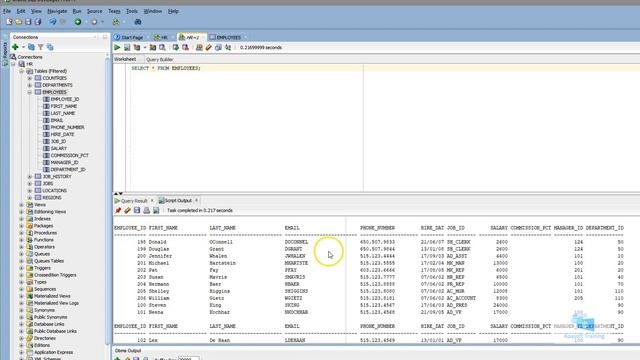640x360 pixels.
Task: Click the SQL Worksheet icon in main toolbar
Action: click(x=116, y=22)
